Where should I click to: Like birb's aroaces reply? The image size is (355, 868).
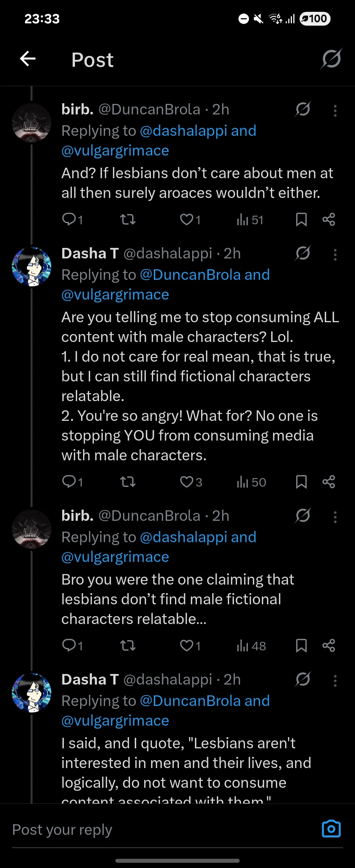pyautogui.click(x=190, y=220)
